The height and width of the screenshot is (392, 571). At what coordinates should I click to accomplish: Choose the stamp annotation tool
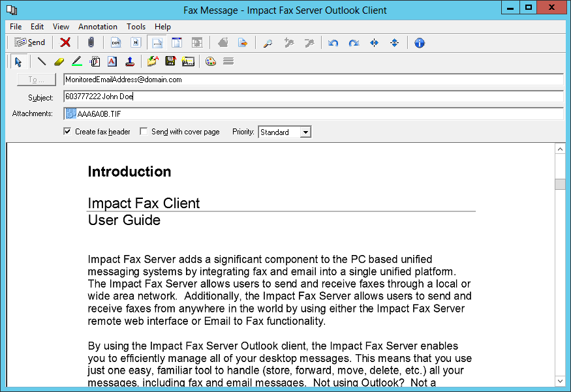(x=130, y=61)
